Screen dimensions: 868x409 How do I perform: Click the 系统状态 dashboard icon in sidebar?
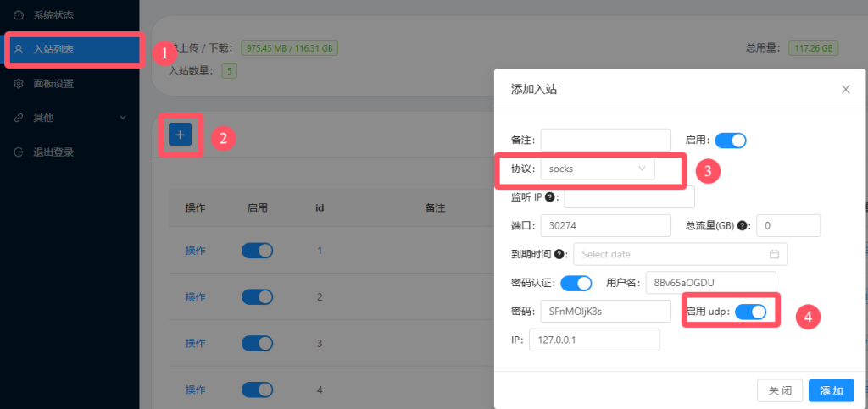point(19,15)
